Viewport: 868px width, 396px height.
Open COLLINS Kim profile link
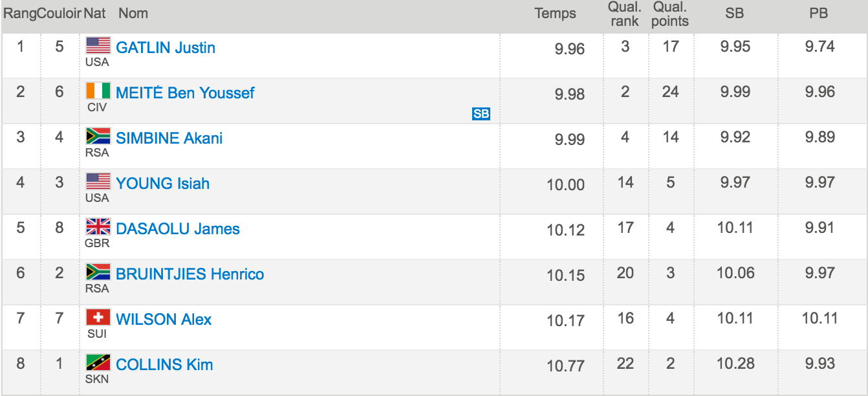click(164, 365)
